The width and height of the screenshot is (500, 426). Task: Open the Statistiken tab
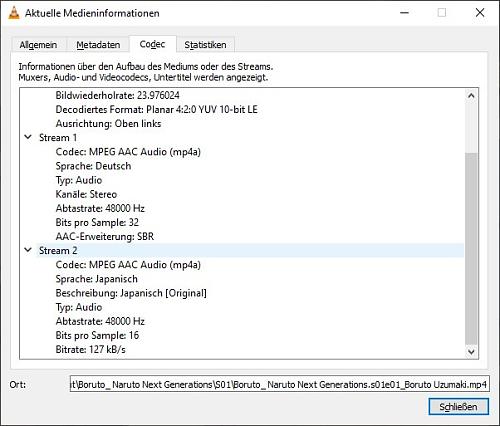coord(205,45)
